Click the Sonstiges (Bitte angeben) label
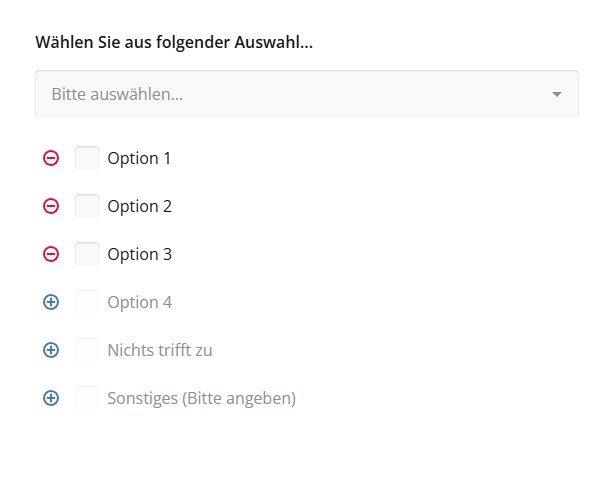Viewport: 605px width, 478px height. point(201,398)
